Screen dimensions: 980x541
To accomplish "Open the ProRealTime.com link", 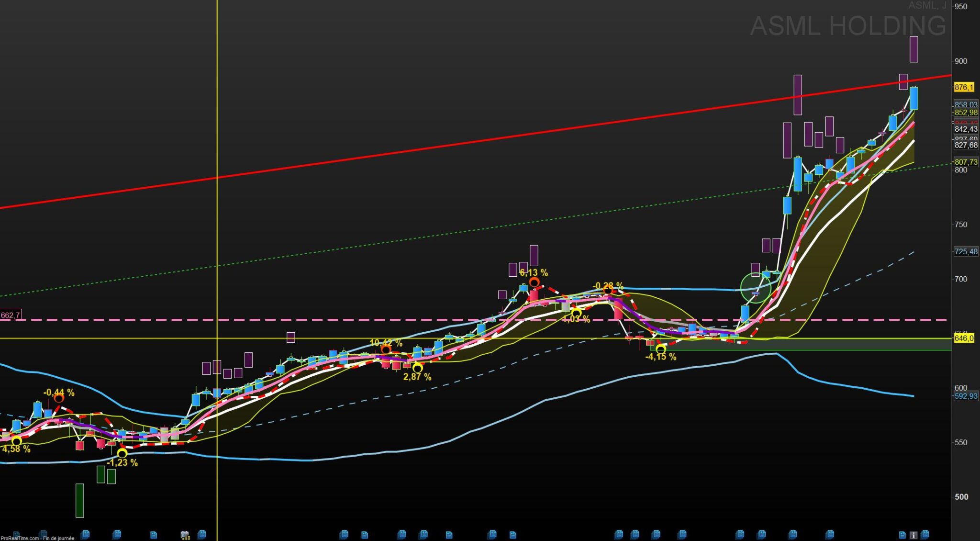I will [20, 538].
